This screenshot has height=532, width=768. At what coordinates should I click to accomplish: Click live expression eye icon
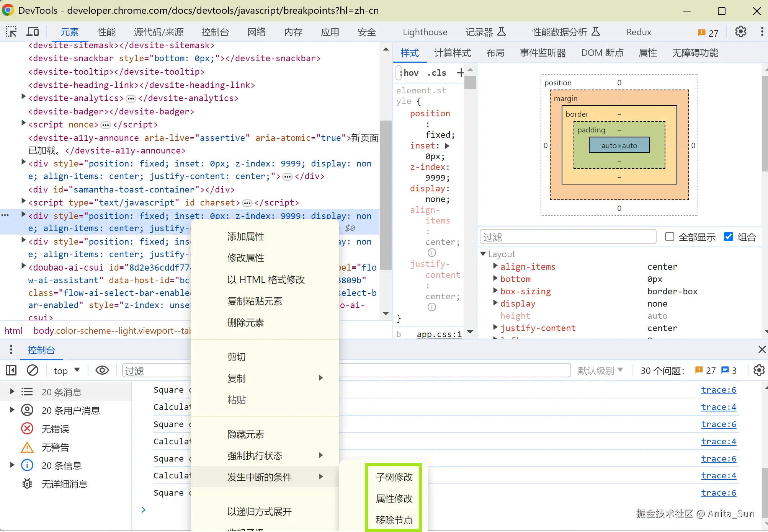[x=102, y=370]
